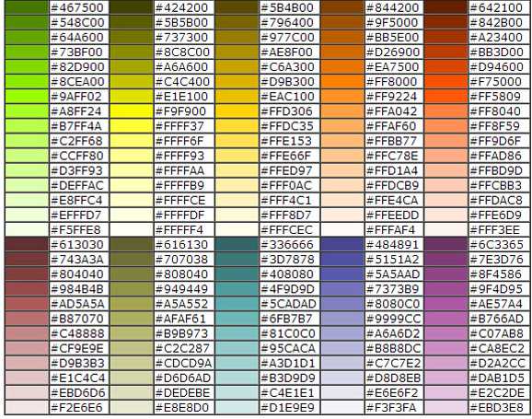Select the label #C48888
This screenshot has height=419, width=532.
pyautogui.click(x=77, y=333)
